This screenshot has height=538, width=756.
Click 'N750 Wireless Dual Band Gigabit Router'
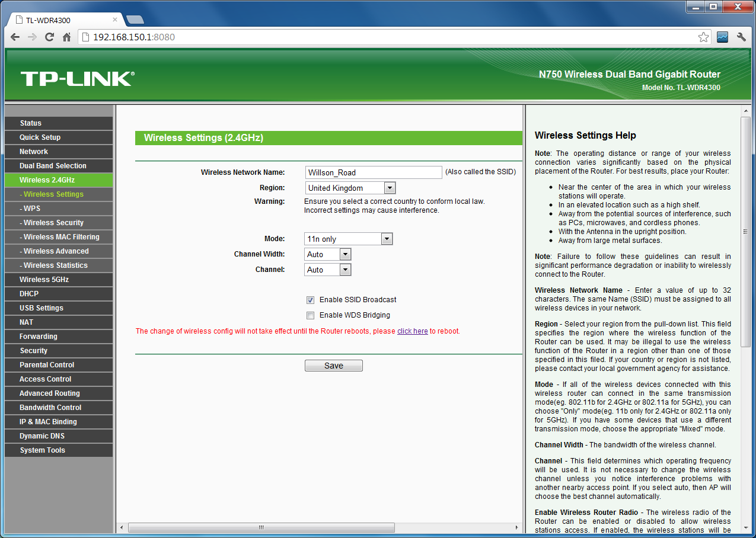pyautogui.click(x=630, y=75)
